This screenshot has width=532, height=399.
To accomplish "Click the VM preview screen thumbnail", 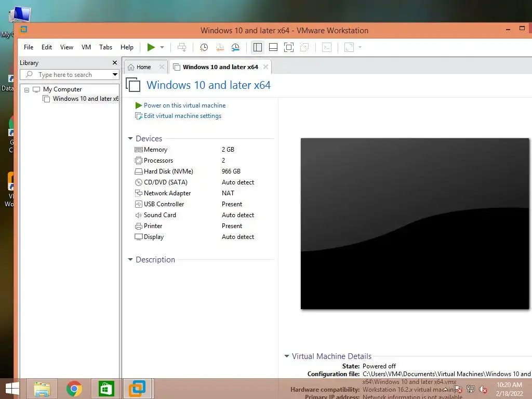I will click(x=415, y=223).
